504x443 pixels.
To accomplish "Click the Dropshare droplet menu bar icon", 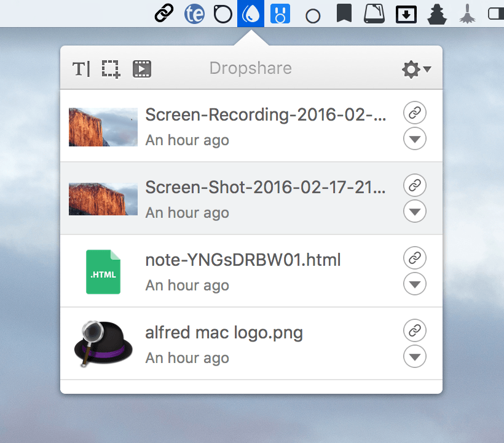I will click(251, 14).
